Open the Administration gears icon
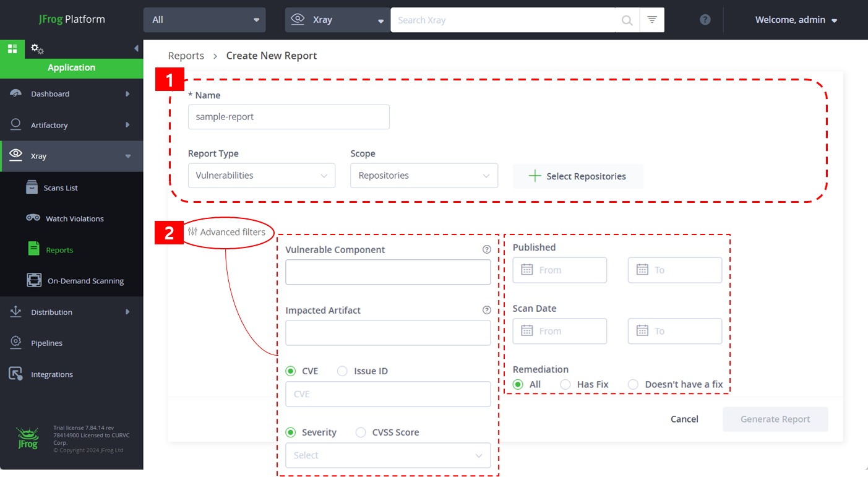 pos(37,48)
